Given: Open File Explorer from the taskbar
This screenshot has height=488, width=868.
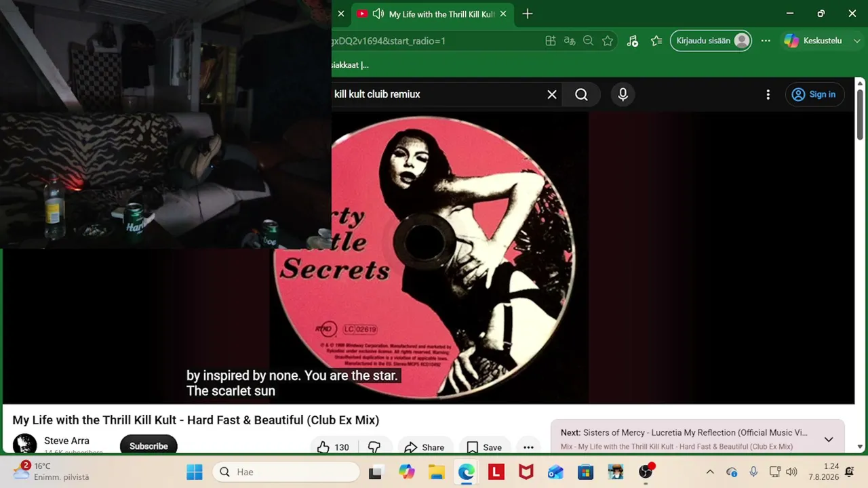Looking at the screenshot, I should pos(436,472).
